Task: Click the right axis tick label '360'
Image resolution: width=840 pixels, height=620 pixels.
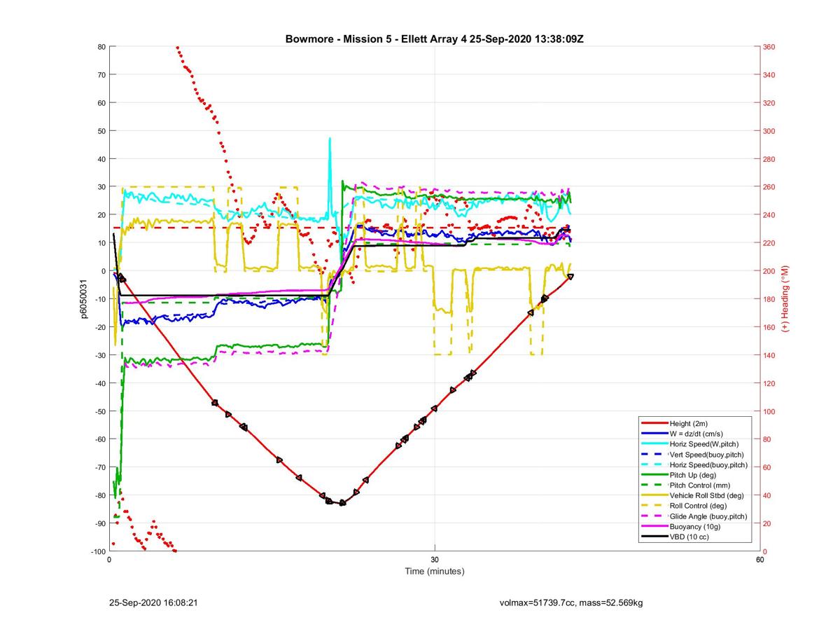Action: [x=769, y=47]
